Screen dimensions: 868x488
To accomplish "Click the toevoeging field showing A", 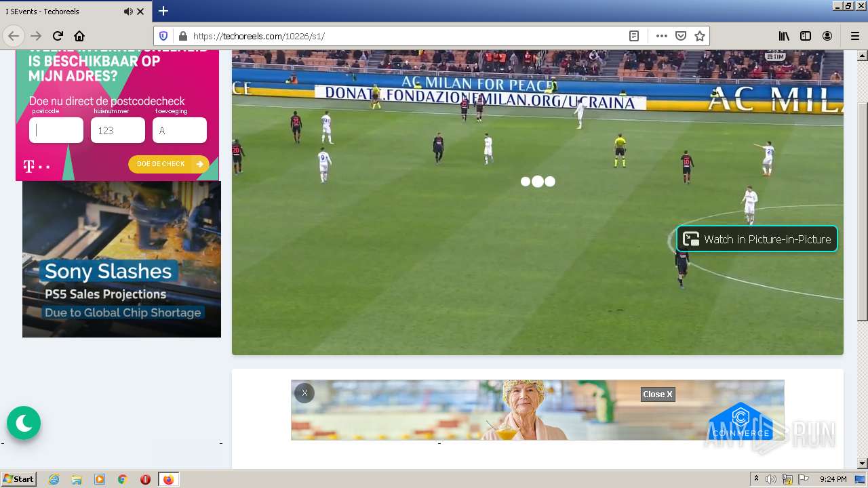I will coord(180,130).
